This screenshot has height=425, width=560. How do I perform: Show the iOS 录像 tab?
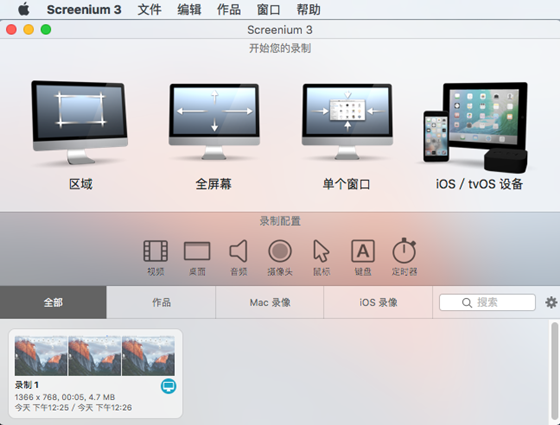tap(378, 302)
